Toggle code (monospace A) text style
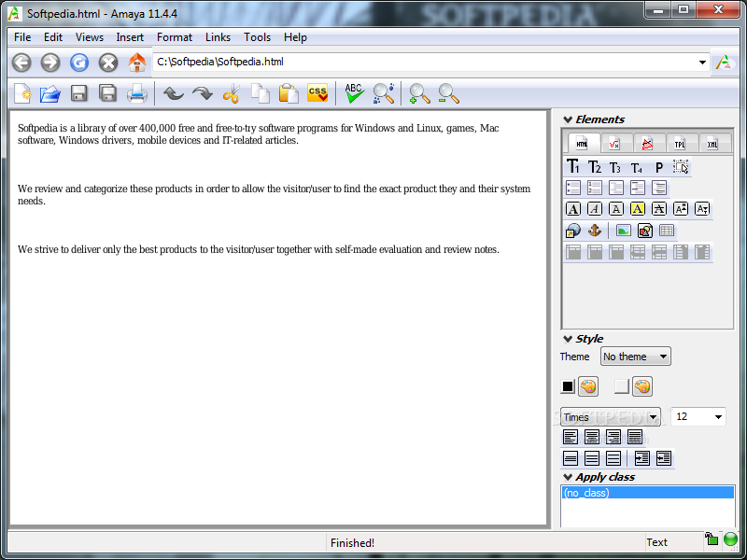 point(616,209)
